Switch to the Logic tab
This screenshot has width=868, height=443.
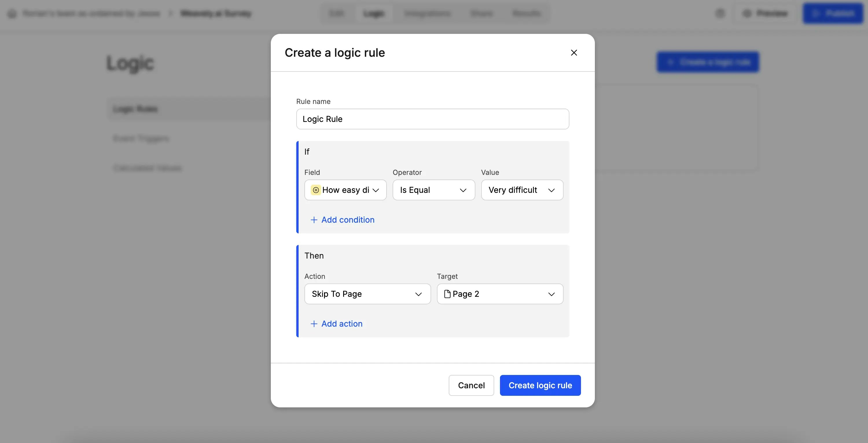pos(374,14)
